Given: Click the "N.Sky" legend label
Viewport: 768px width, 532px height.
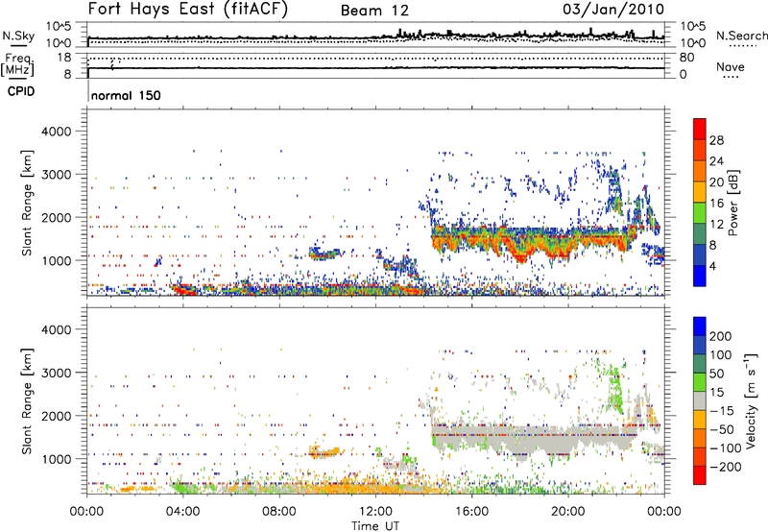Looking at the screenshot, I should (18, 36).
